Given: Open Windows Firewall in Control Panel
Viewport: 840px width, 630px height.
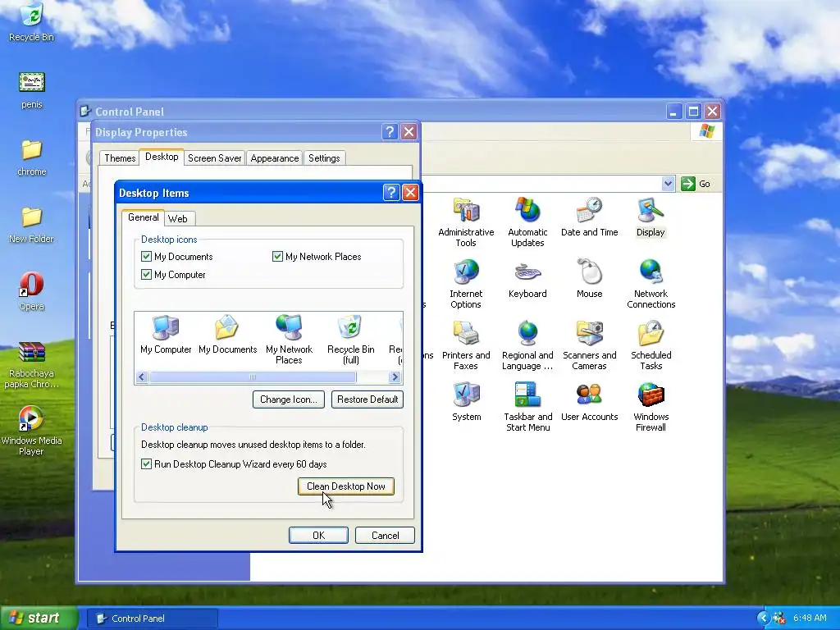Looking at the screenshot, I should click(651, 407).
